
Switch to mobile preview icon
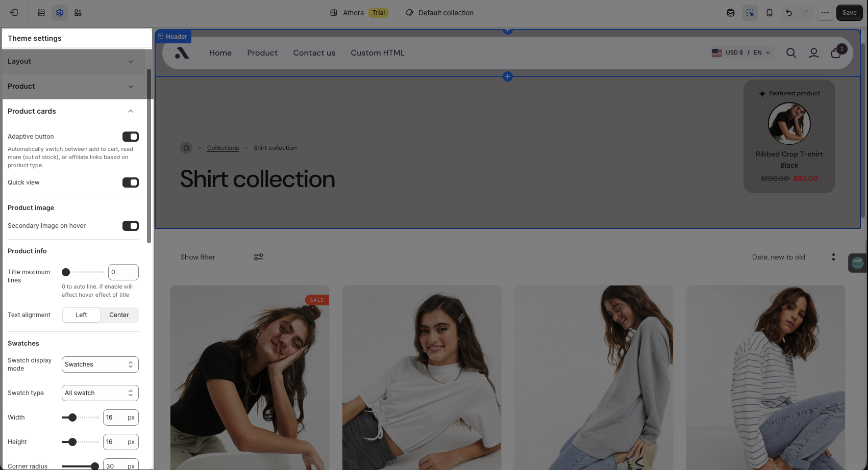[x=770, y=13]
